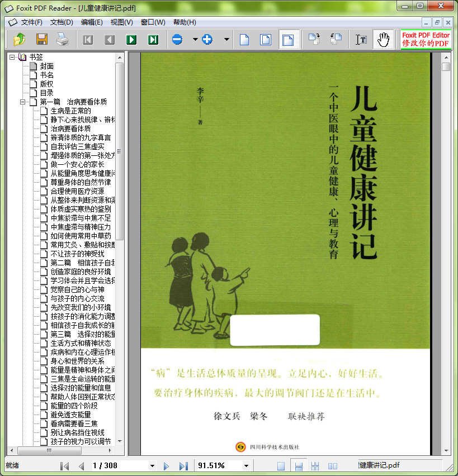
Task: Toggle single page layout in status bar
Action: point(281,465)
